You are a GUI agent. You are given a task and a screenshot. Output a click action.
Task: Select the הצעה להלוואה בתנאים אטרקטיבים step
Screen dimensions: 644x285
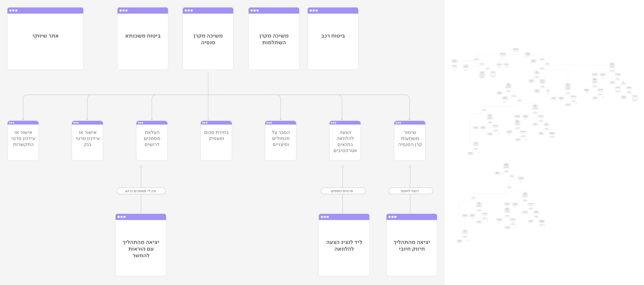(345, 141)
